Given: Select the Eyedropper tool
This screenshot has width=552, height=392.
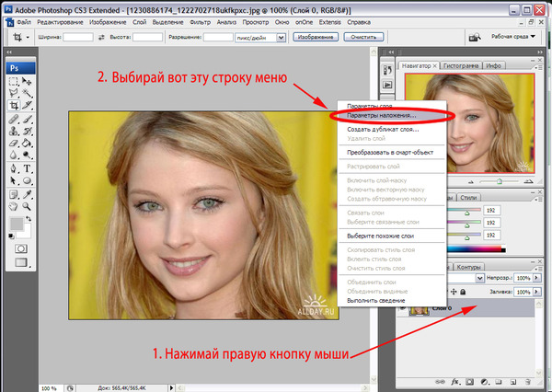Looking at the screenshot, I should click(27, 194).
